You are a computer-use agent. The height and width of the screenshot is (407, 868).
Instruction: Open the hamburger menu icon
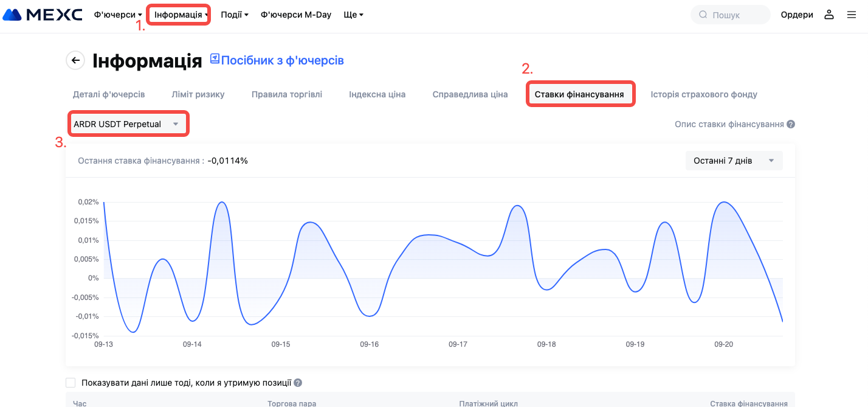click(x=852, y=15)
